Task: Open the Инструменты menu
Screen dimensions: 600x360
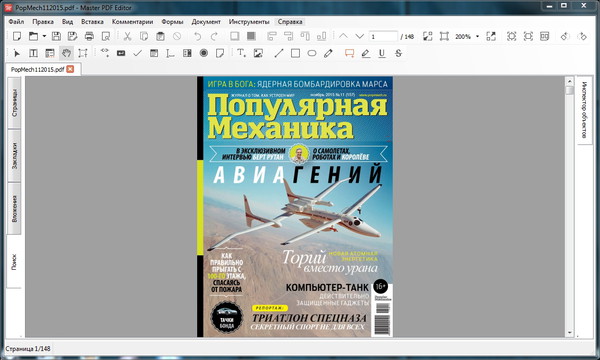Action: [x=249, y=22]
